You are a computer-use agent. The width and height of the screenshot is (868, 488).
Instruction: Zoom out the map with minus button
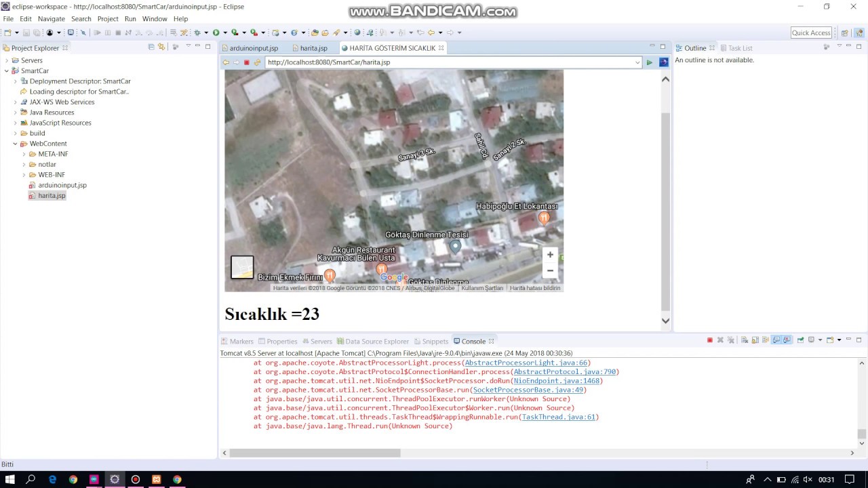point(550,270)
